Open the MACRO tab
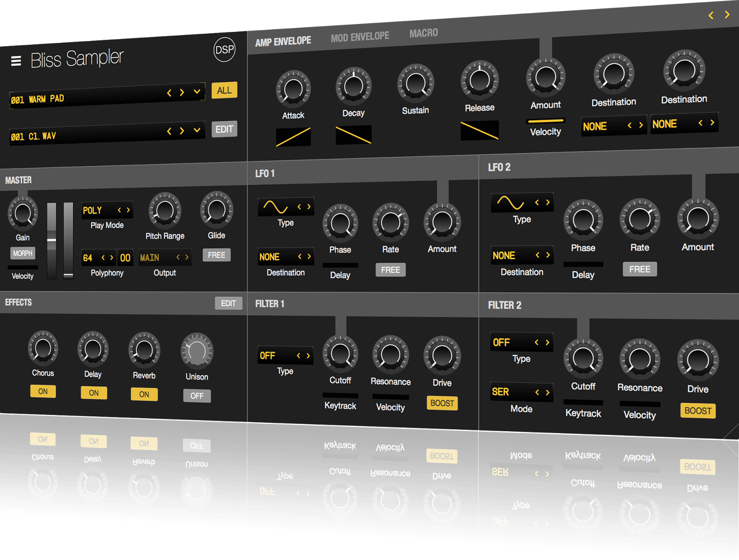The height and width of the screenshot is (560, 739). click(423, 33)
